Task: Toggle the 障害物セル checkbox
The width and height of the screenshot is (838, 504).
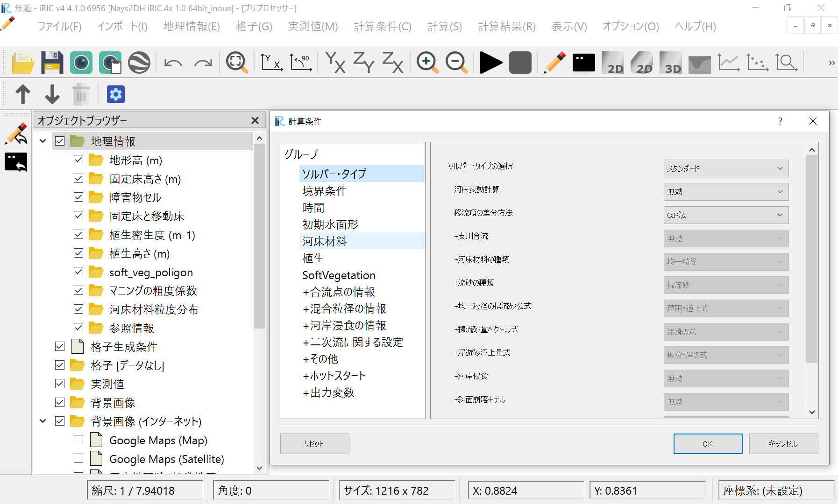Action: 78,197
